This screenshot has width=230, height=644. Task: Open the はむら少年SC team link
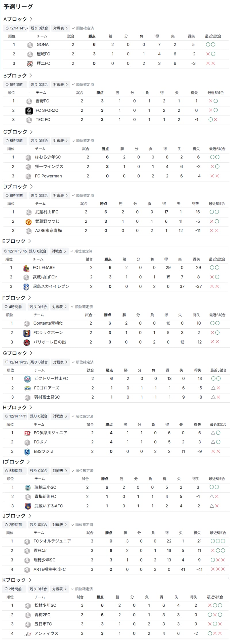[x=48, y=157]
